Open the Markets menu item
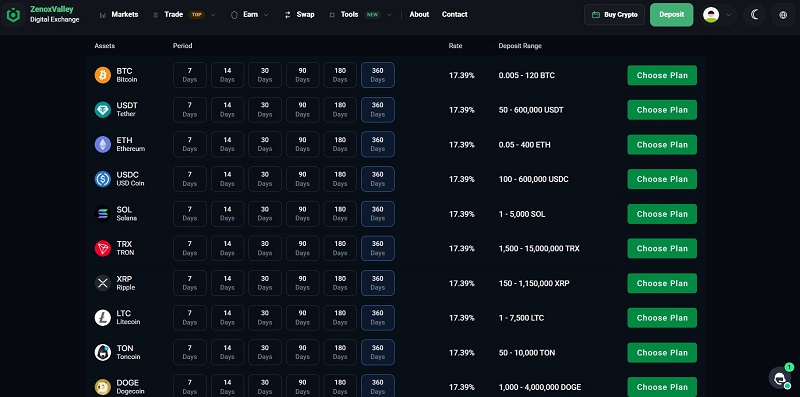The image size is (800, 397). tap(124, 15)
